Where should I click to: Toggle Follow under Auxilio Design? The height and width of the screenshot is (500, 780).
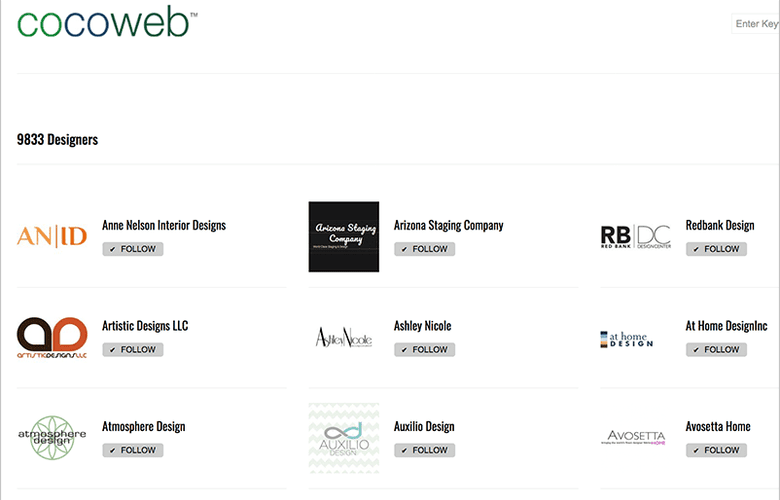point(424,450)
